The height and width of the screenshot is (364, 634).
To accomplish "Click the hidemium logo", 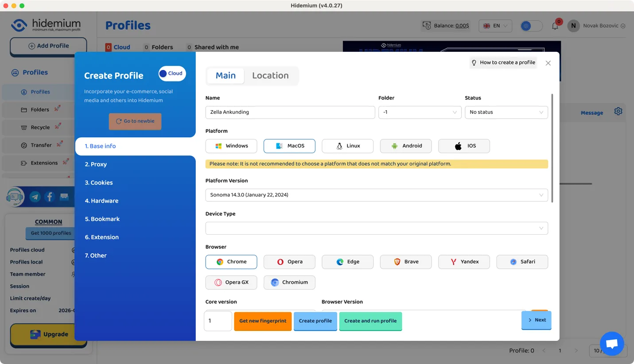I will point(46,25).
